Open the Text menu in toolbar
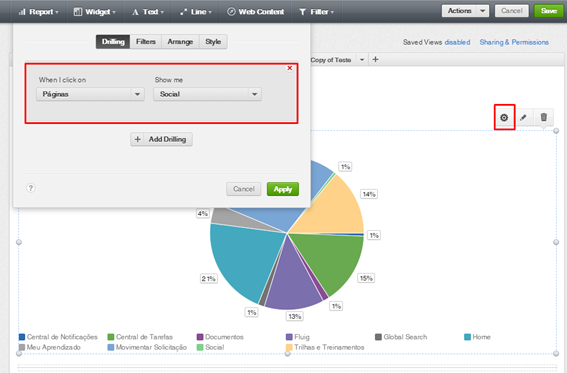The height and width of the screenshot is (373, 567). click(148, 12)
